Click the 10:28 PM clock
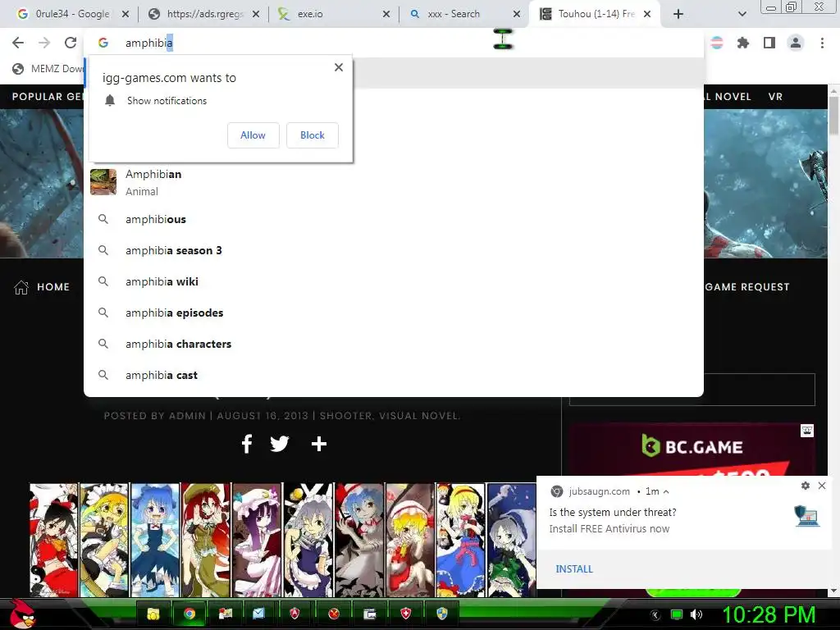The image size is (840, 630). coord(769,614)
